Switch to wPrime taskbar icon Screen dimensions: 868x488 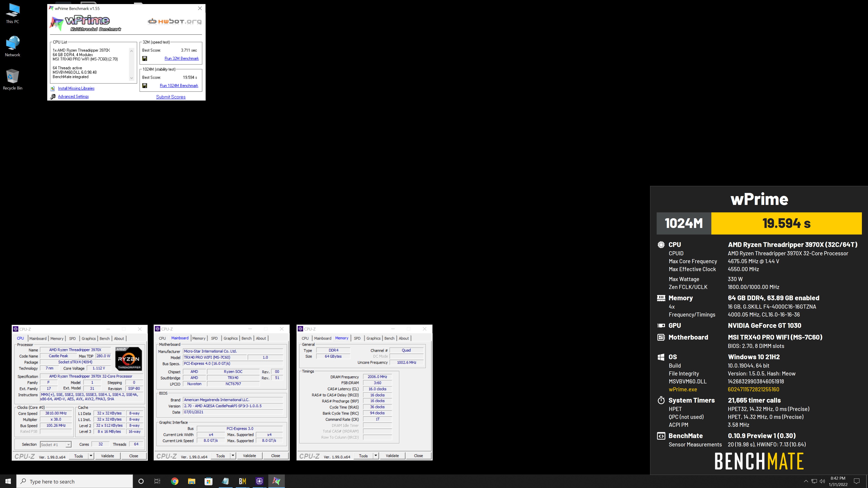click(x=276, y=481)
